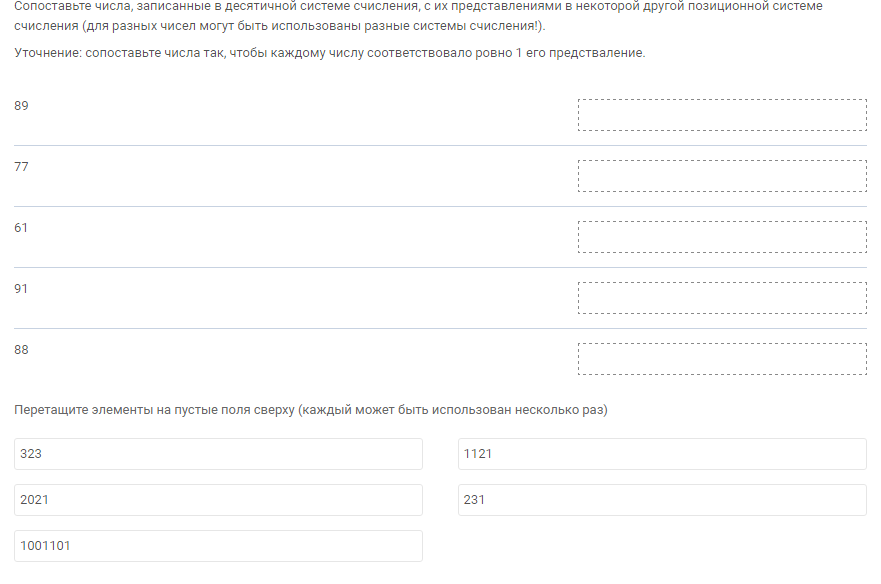881x584 pixels.
Task: Click the decimal number 77 label
Action: click(21, 167)
